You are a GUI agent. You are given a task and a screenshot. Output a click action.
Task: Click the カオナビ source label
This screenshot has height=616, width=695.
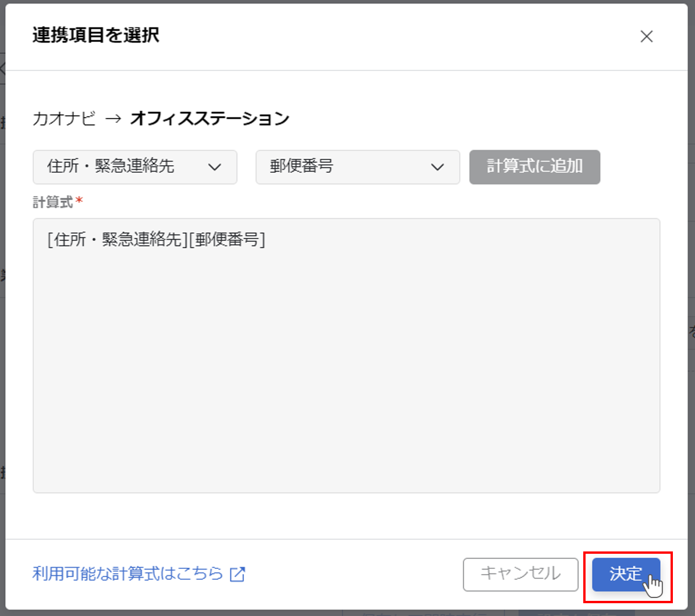[64, 119]
